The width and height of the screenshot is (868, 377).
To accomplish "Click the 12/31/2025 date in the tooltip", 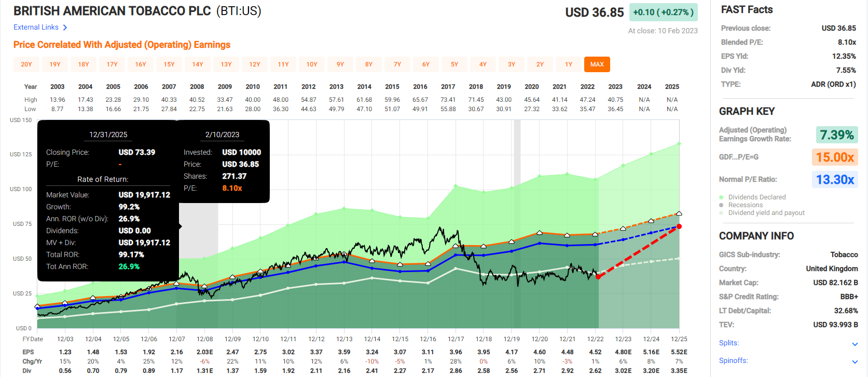I will click(x=108, y=134).
